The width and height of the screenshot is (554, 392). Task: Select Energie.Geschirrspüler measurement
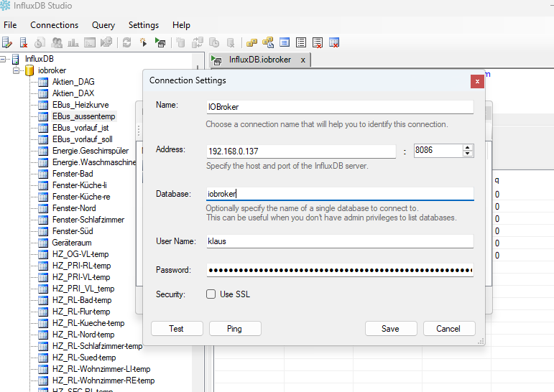pos(91,151)
